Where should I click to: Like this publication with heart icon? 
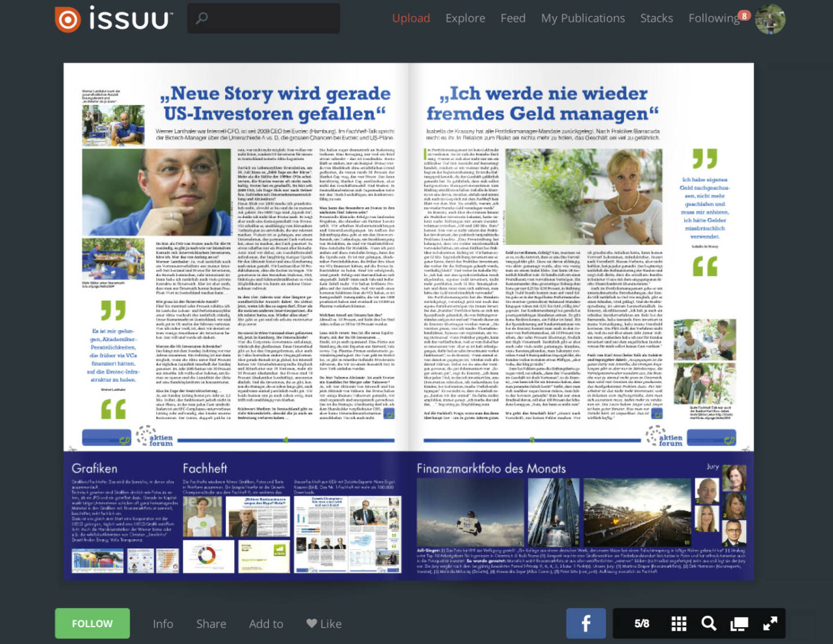(x=324, y=624)
